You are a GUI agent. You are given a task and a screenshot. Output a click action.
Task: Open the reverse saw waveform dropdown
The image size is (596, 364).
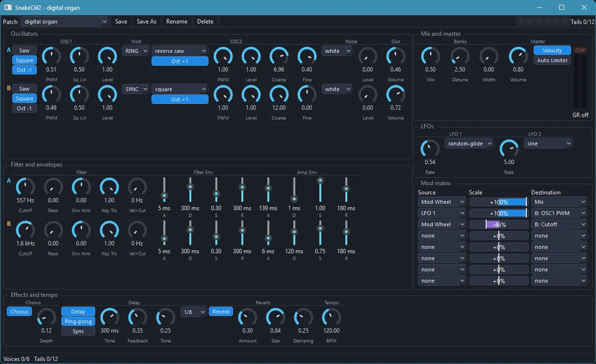pyautogui.click(x=180, y=51)
